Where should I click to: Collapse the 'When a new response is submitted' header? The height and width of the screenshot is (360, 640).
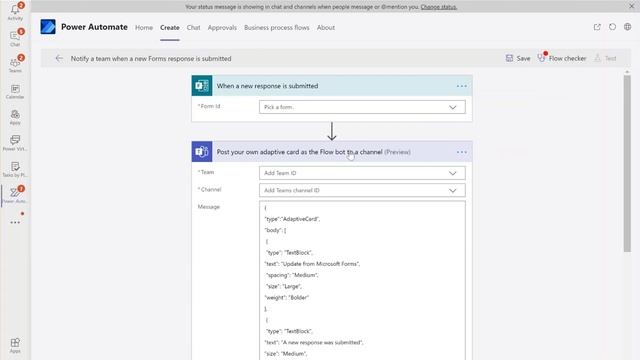(x=332, y=86)
